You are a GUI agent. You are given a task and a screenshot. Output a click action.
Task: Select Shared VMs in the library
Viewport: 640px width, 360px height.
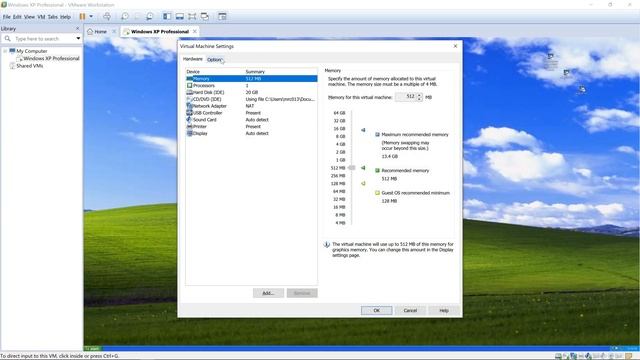tap(29, 66)
